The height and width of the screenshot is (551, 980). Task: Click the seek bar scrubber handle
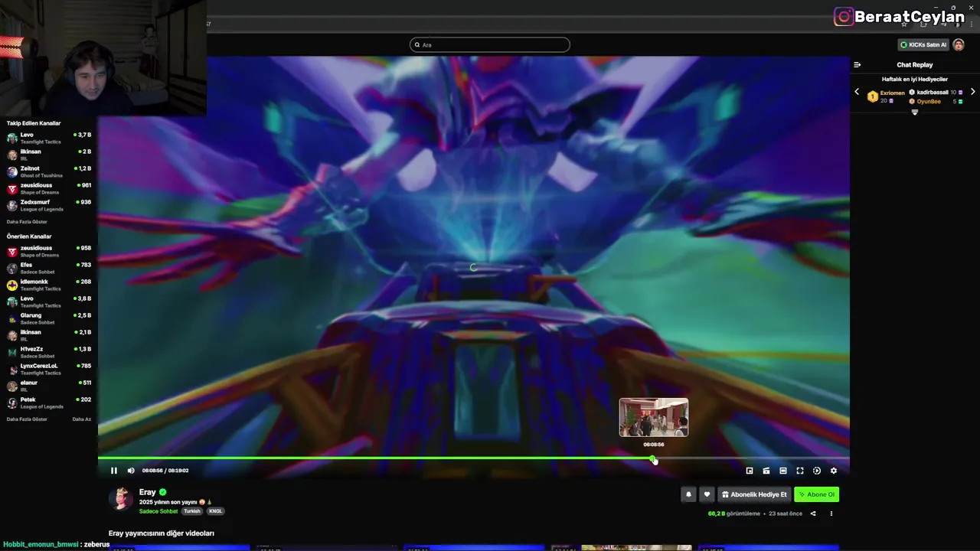(653, 458)
